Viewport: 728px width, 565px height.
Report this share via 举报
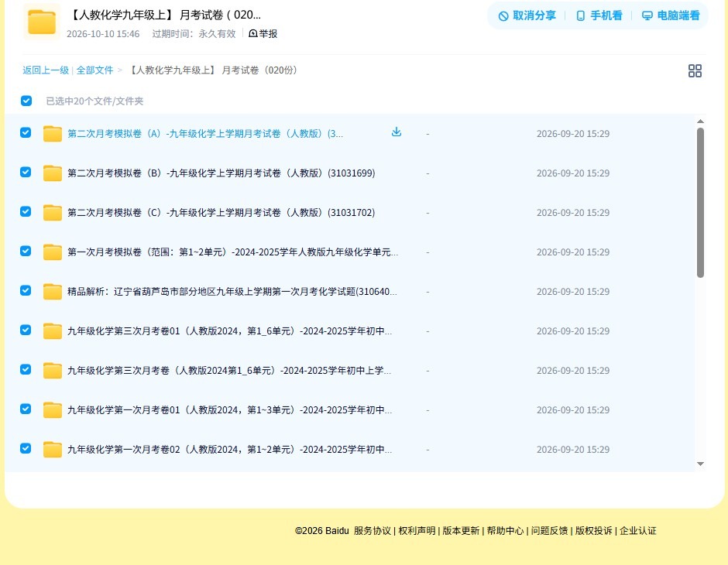coord(263,33)
